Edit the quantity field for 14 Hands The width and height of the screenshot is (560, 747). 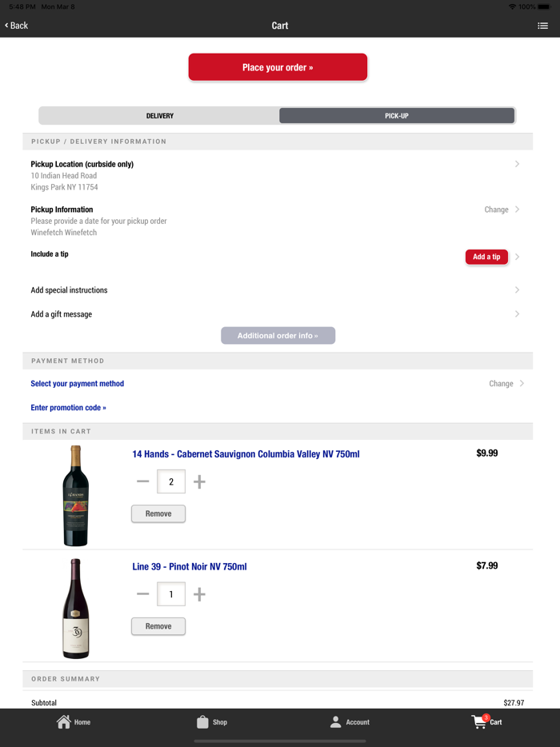click(x=170, y=481)
